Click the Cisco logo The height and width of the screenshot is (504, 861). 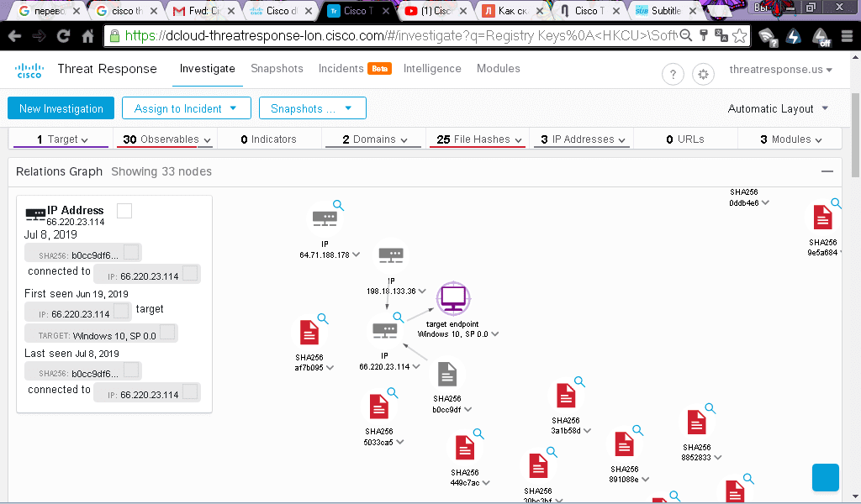[x=29, y=71]
